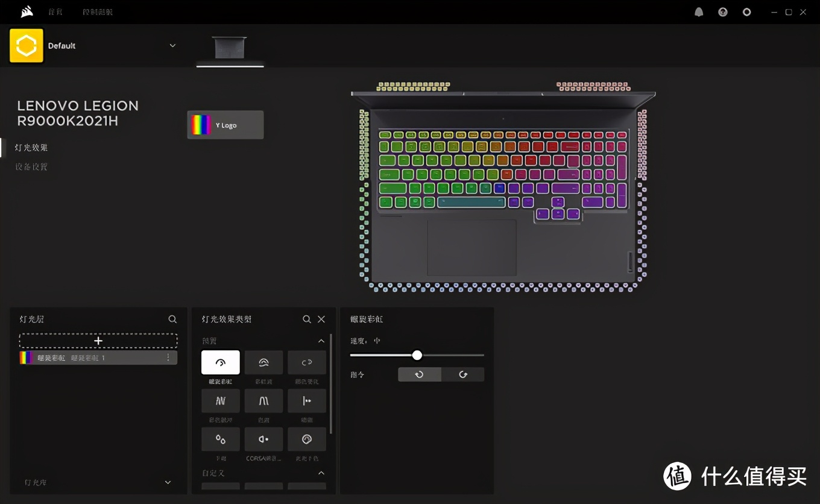The width and height of the screenshot is (820, 504).
Task: Collapse the custom section of effect types
Action: tap(321, 473)
